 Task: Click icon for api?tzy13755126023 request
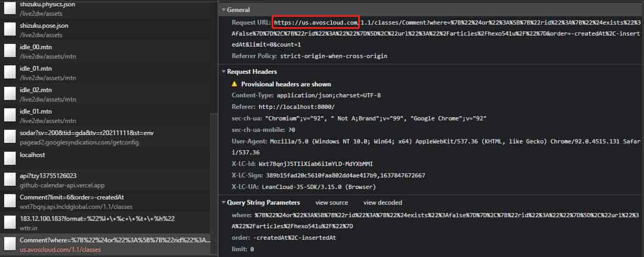point(10,180)
